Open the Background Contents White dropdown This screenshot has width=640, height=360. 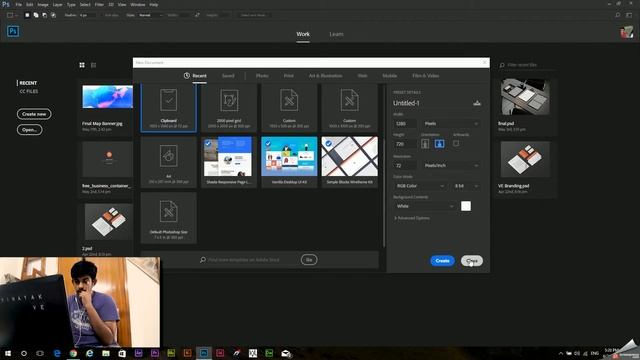pyautogui.click(x=424, y=206)
